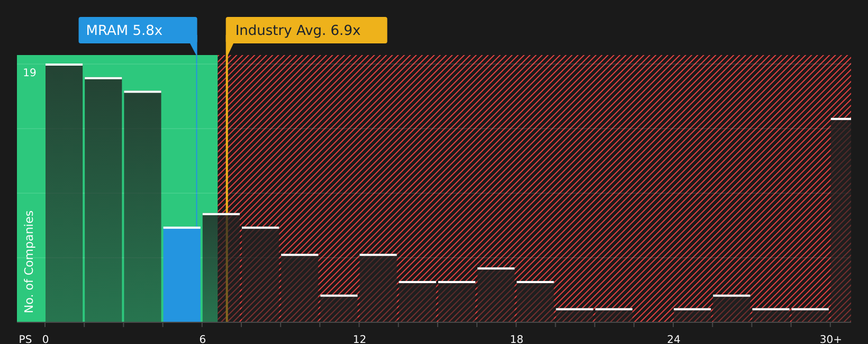Click the tallest bar at PS 0
Image resolution: width=868 pixels, height=344 pixels.
click(64, 193)
